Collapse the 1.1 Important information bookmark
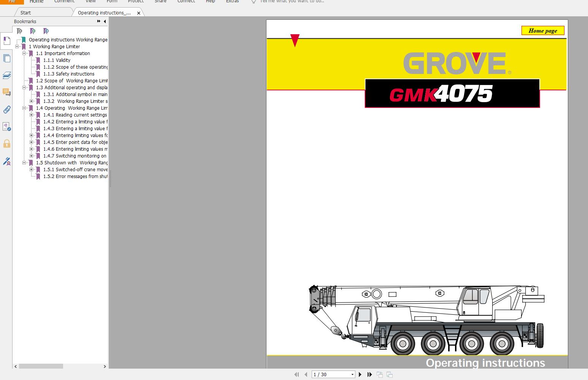Image resolution: width=588 pixels, height=380 pixels. [x=24, y=54]
